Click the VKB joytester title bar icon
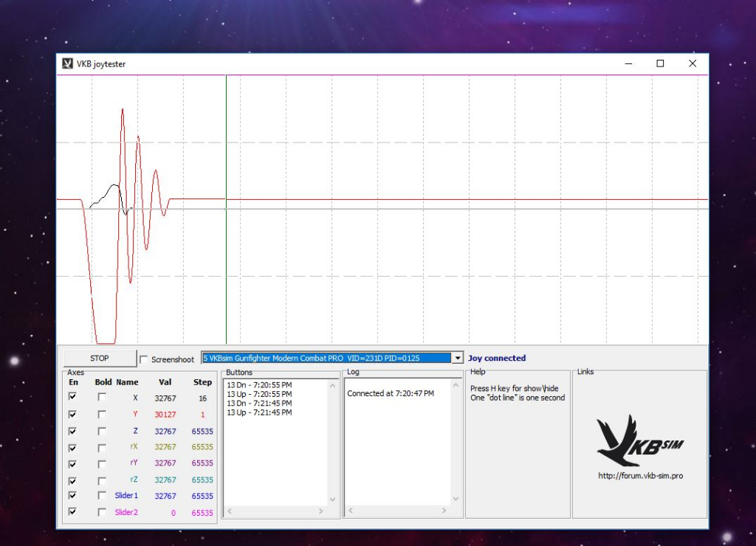 [x=67, y=63]
